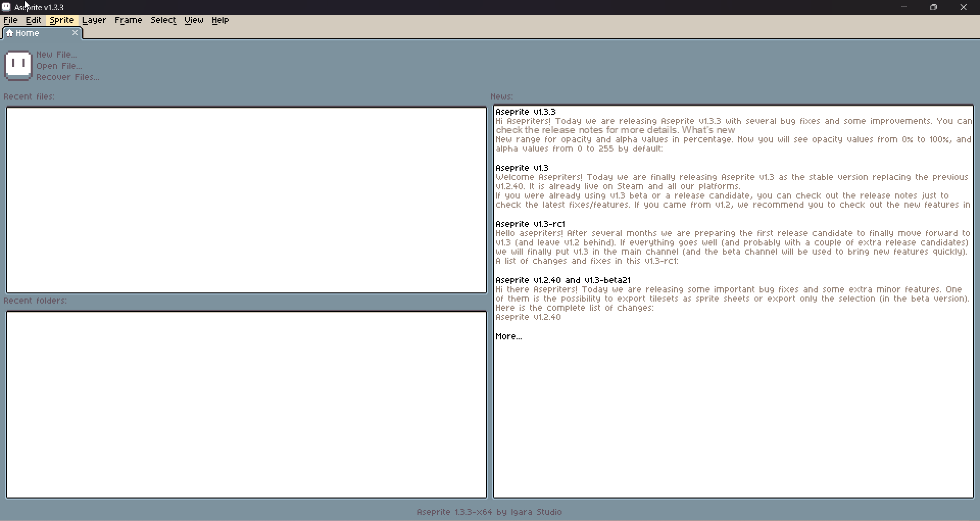Screen dimensions: 980x521
Task: Open the Layer menu
Action: (94, 20)
